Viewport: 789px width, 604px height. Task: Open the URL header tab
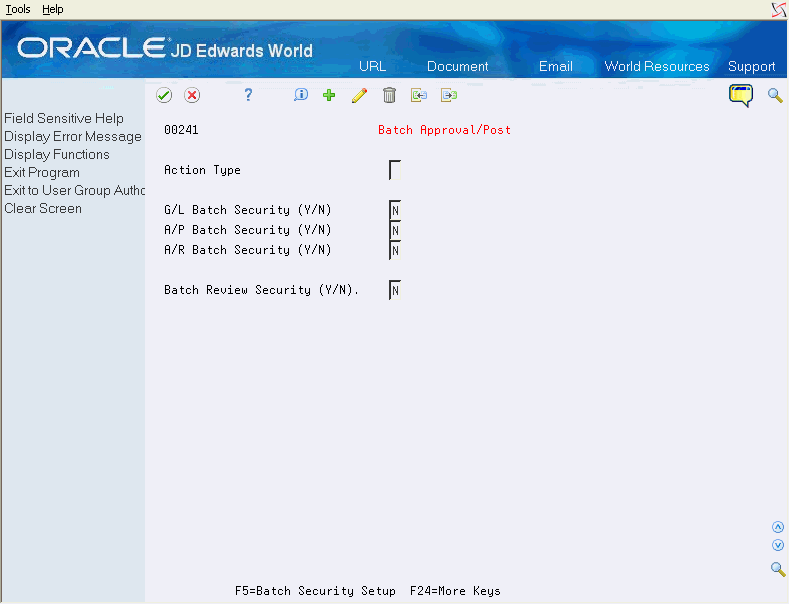click(x=372, y=66)
